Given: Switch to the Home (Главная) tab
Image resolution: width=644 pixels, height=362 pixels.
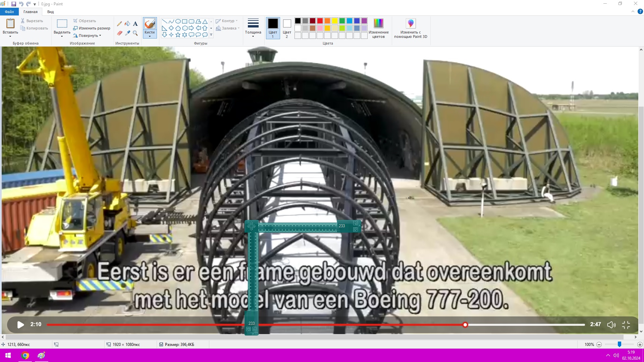Looking at the screenshot, I should point(31,12).
